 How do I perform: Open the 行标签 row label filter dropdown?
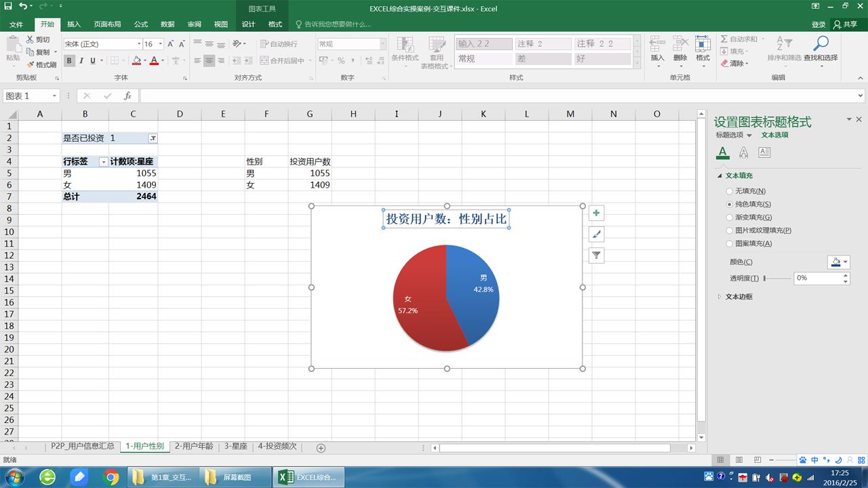tap(103, 162)
